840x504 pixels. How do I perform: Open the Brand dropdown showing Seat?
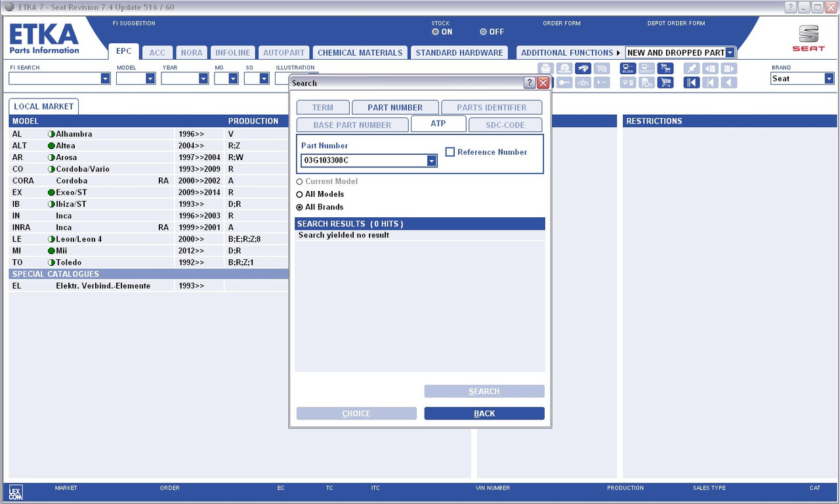click(829, 78)
